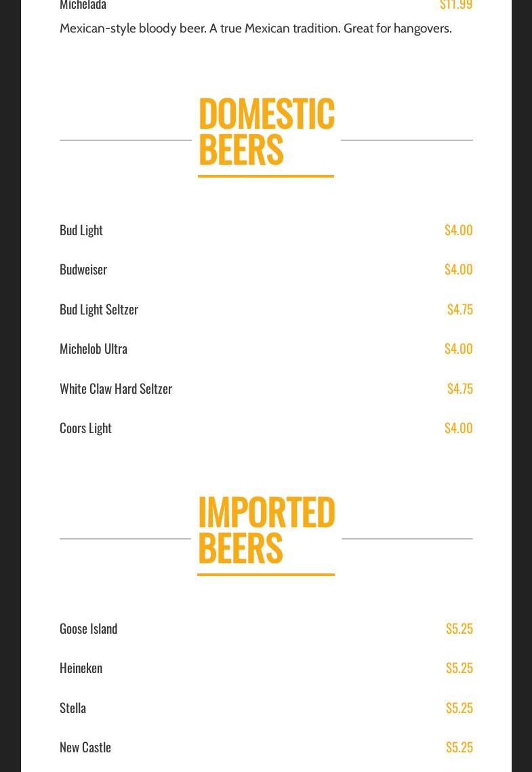The image size is (532, 772).
Task: Click the Bud Light Seltzer $4.75 price
Action: [x=459, y=309]
